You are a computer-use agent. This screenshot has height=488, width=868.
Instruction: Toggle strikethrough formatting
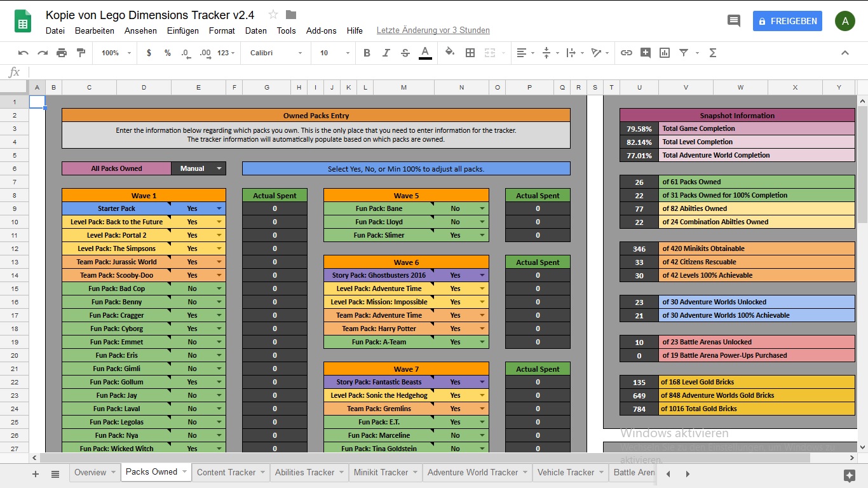tap(405, 53)
